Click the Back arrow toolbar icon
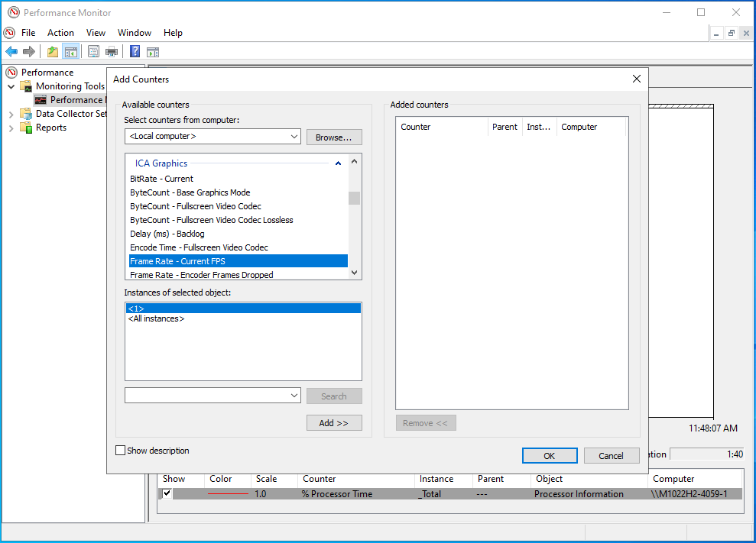Viewport: 756px width, 543px height. 11,52
